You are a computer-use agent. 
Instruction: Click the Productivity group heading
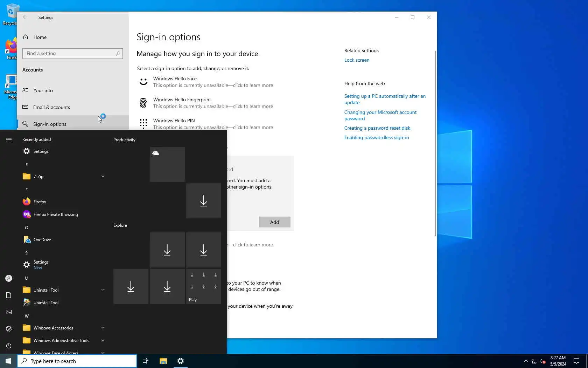pyautogui.click(x=124, y=140)
